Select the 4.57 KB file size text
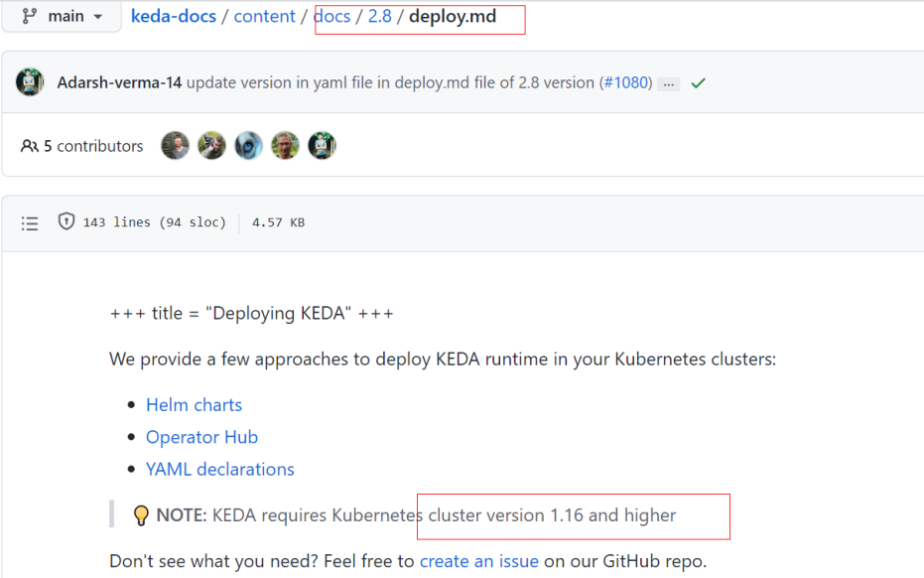 [x=278, y=222]
